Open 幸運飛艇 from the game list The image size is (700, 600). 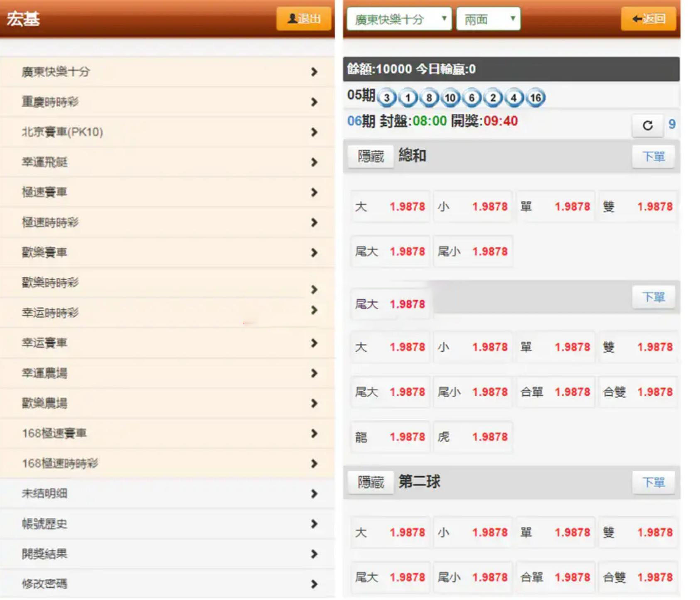pos(167,162)
